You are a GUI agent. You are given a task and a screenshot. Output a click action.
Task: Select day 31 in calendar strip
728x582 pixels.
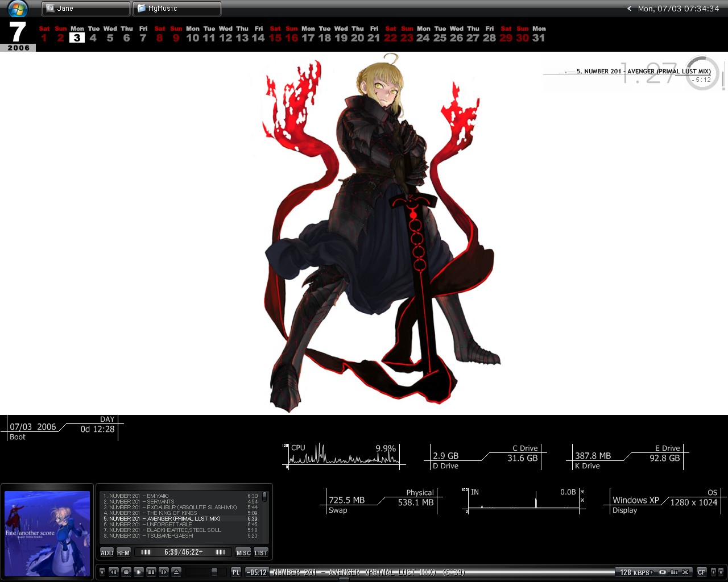(x=539, y=38)
